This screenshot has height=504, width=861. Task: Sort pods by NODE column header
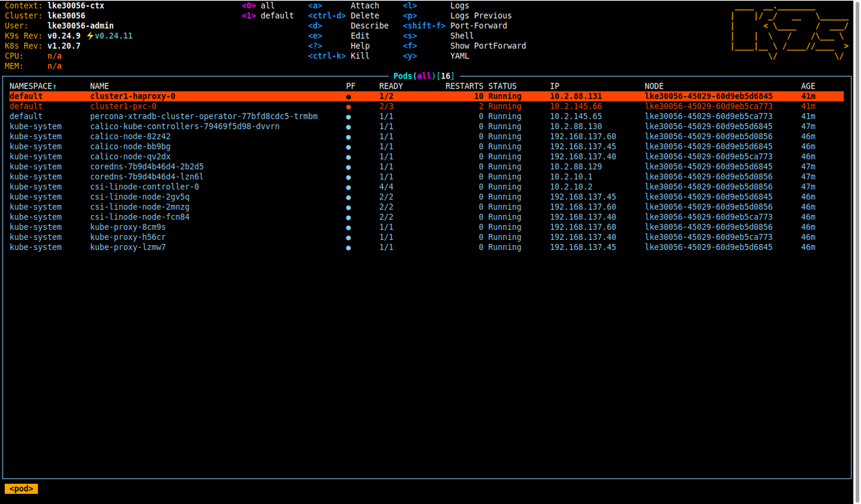coord(654,86)
